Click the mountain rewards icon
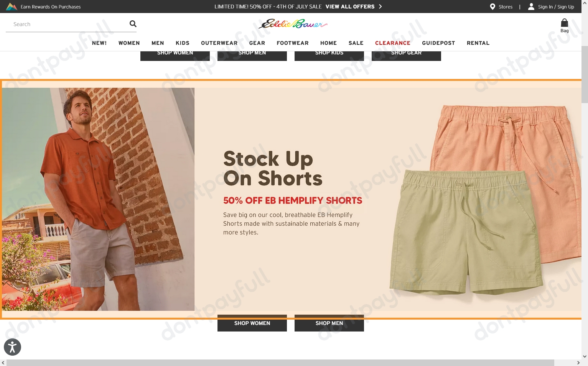 click(x=11, y=6)
